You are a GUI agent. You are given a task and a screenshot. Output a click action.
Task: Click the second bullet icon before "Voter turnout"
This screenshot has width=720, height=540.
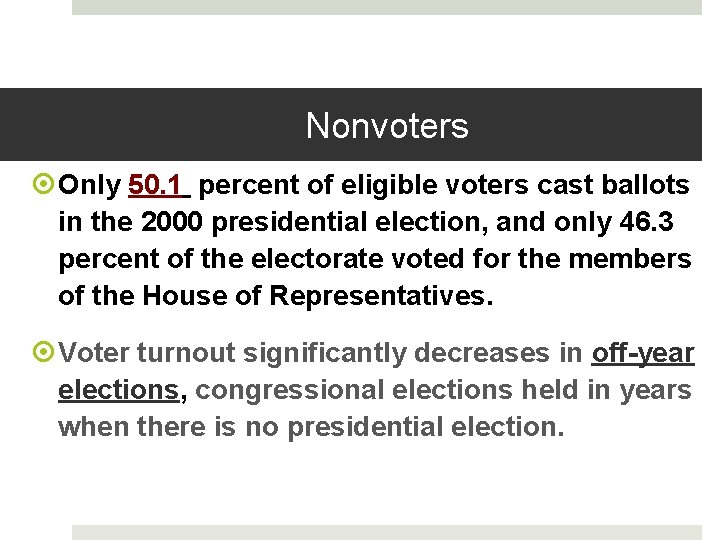pyautogui.click(x=45, y=353)
